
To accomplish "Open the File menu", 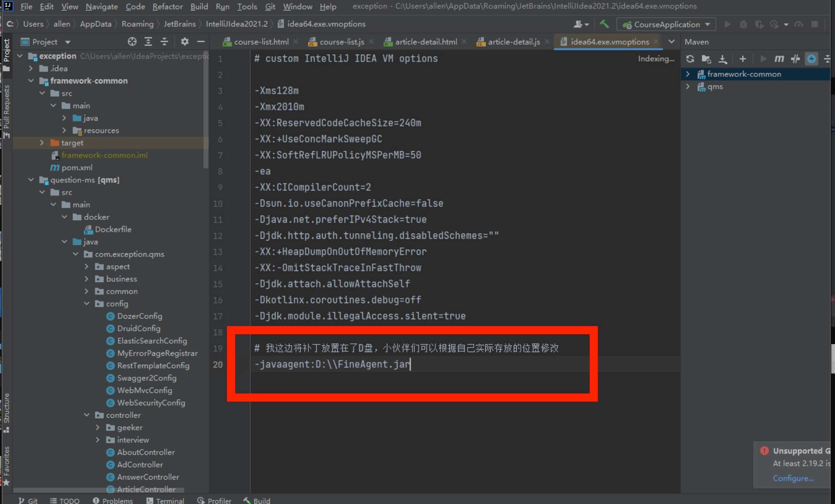I will pyautogui.click(x=26, y=7).
